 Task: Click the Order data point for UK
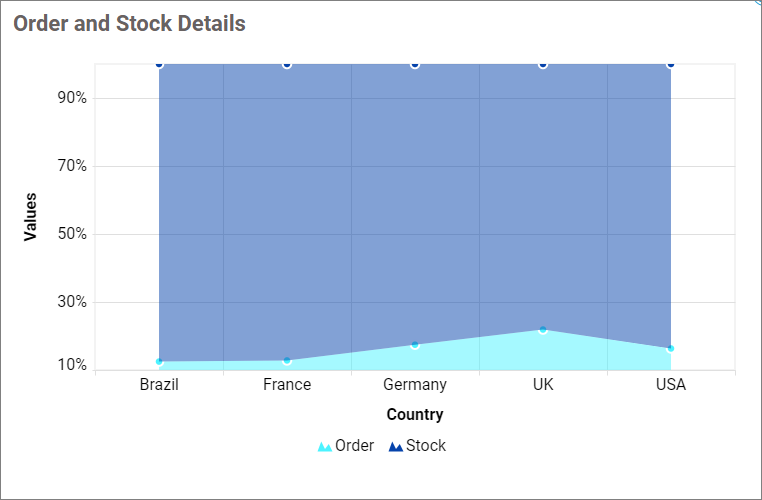coord(543,329)
